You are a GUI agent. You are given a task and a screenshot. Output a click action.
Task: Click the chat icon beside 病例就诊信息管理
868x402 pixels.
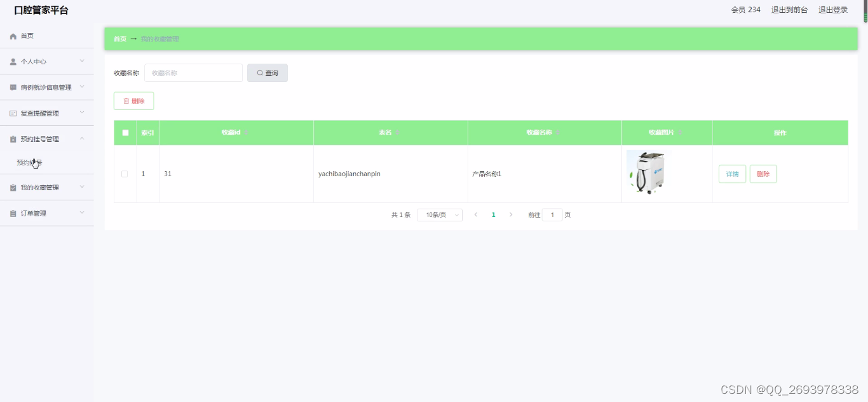click(x=13, y=88)
